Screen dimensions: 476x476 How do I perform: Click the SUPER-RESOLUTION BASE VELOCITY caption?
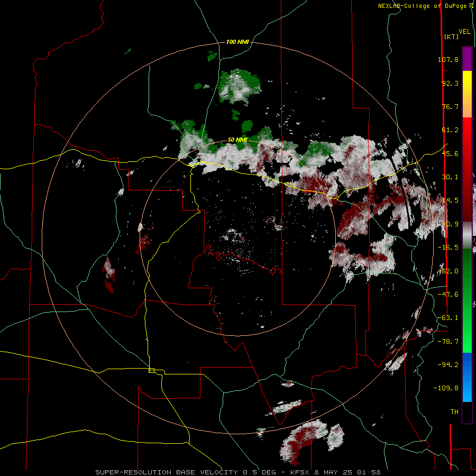(x=237, y=472)
